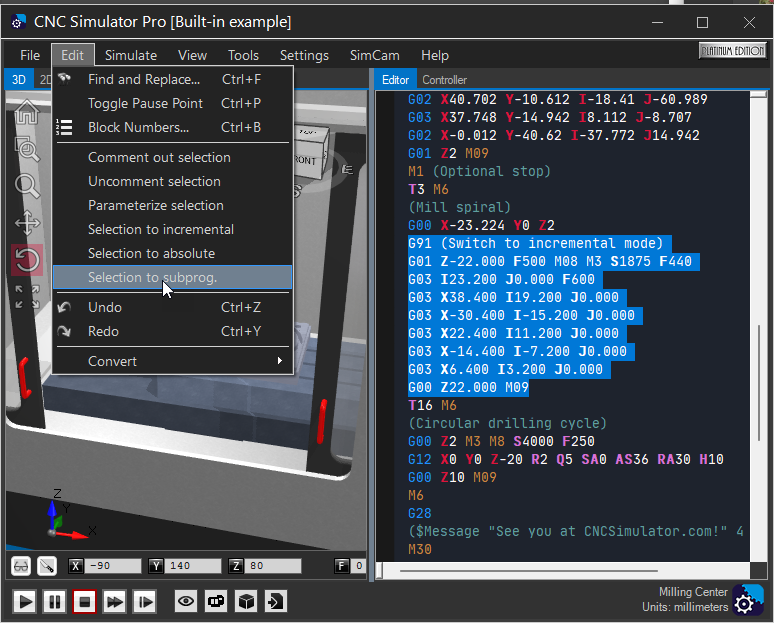Click the editor vertical scrollbar thumb
The image size is (774, 623).
[x=759, y=383]
